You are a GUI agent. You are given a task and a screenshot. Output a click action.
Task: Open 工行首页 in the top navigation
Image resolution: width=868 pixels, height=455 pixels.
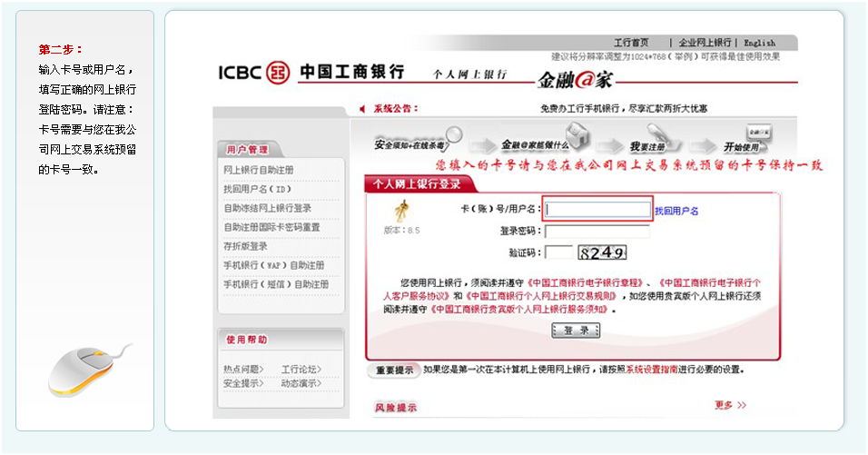coord(631,43)
